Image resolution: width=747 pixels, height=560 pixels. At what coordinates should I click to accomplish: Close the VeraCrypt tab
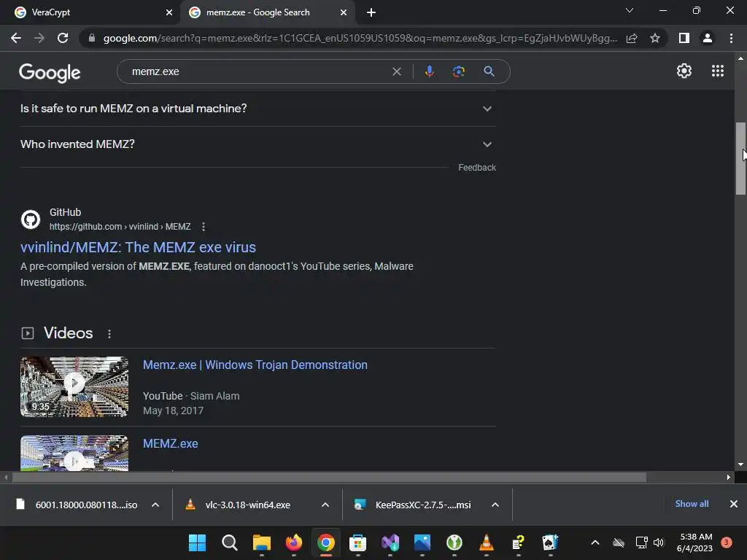click(169, 12)
